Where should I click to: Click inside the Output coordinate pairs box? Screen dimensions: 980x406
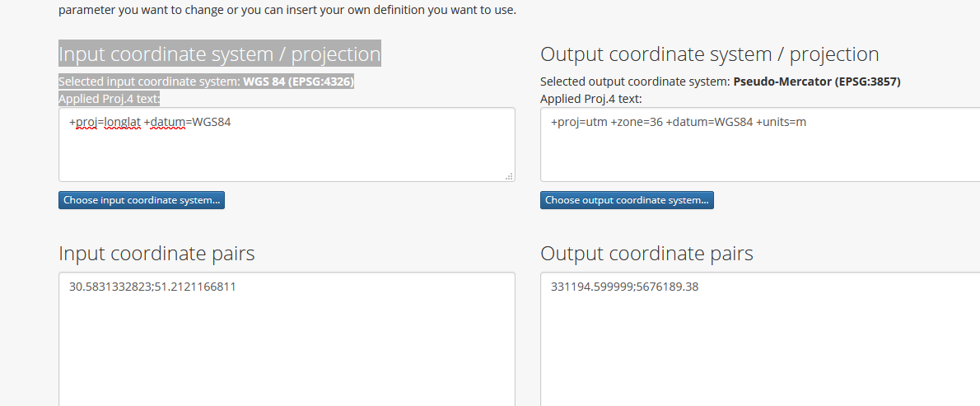click(758, 346)
